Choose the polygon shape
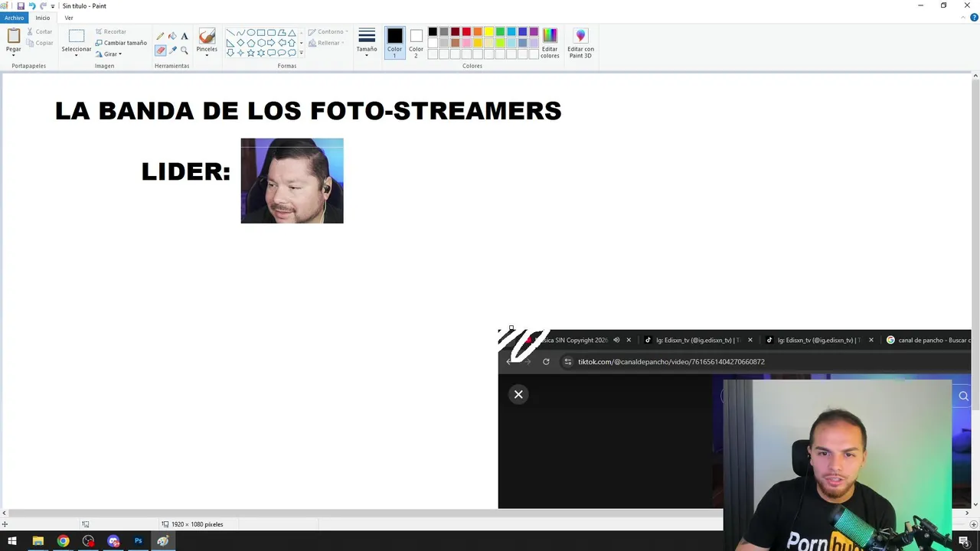Viewport: 980px width, 551px height. coord(282,33)
